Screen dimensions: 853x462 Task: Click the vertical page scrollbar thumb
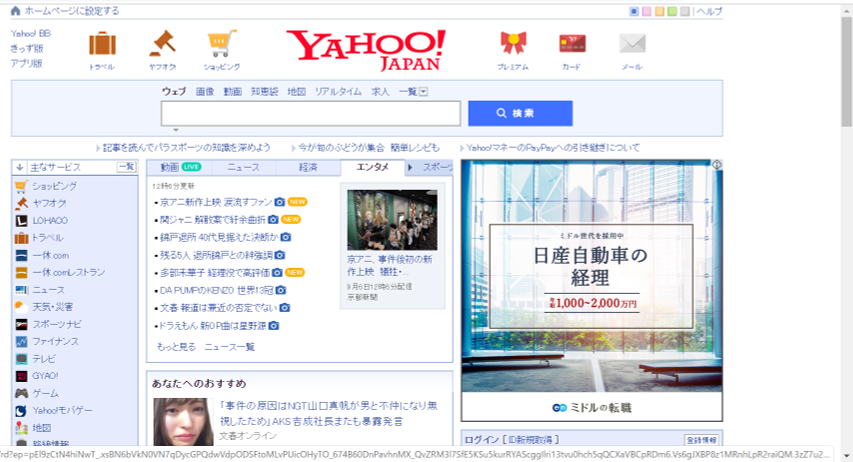click(846, 71)
